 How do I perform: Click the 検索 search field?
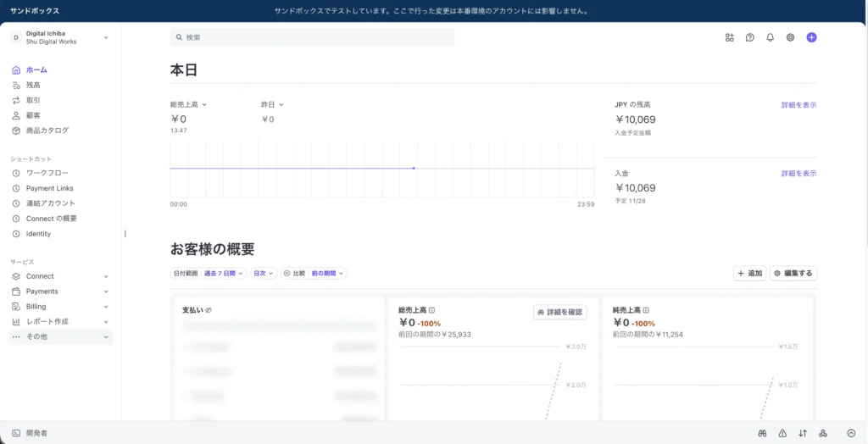click(x=312, y=37)
